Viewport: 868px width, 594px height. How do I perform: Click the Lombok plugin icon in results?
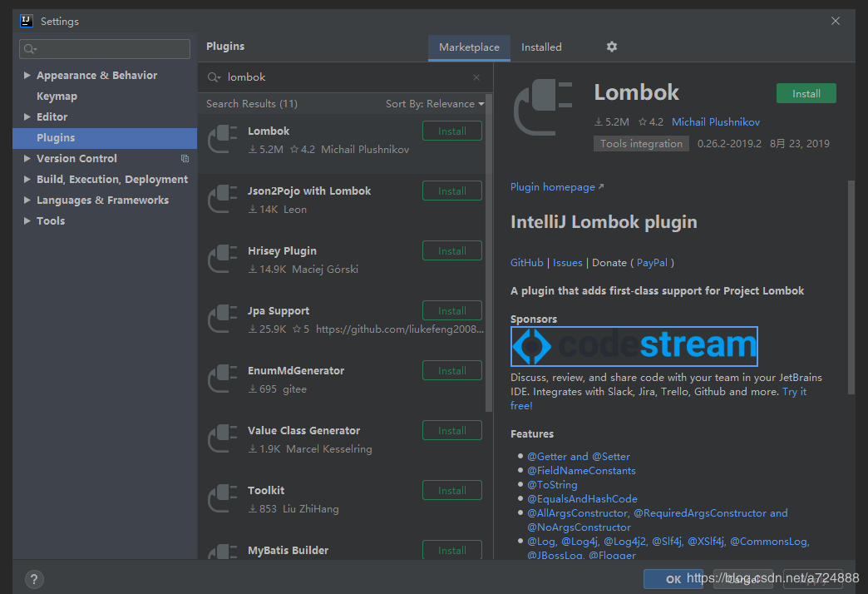click(223, 139)
